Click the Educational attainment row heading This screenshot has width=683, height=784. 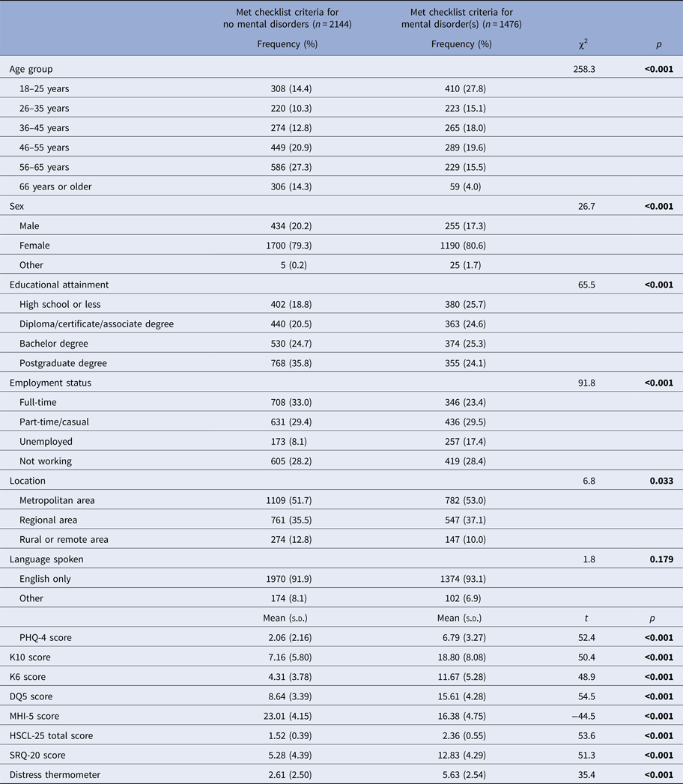click(x=58, y=285)
